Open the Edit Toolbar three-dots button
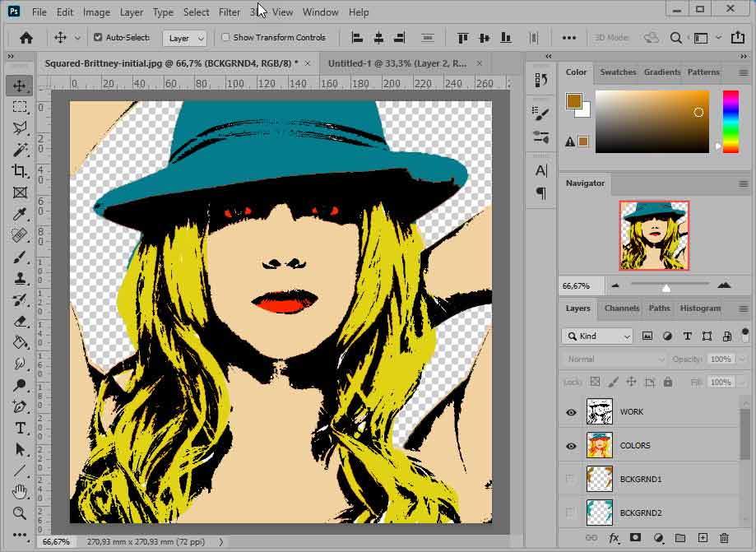 pyautogui.click(x=19, y=534)
